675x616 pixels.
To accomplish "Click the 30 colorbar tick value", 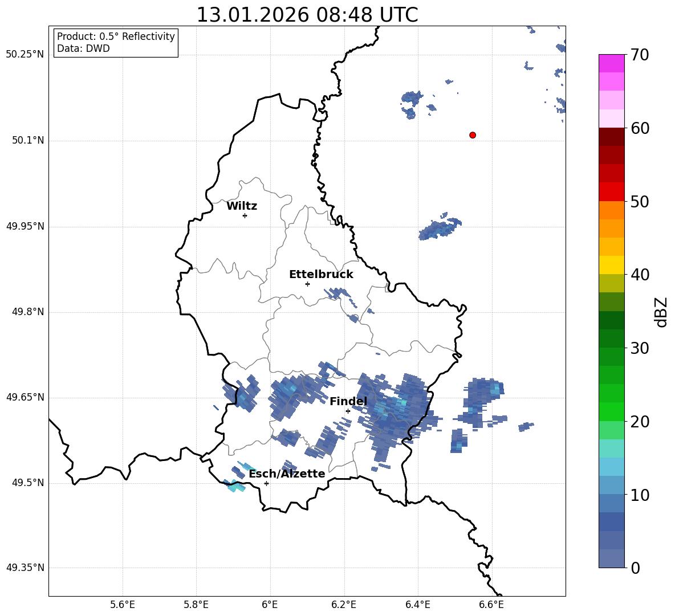I will coord(640,348).
